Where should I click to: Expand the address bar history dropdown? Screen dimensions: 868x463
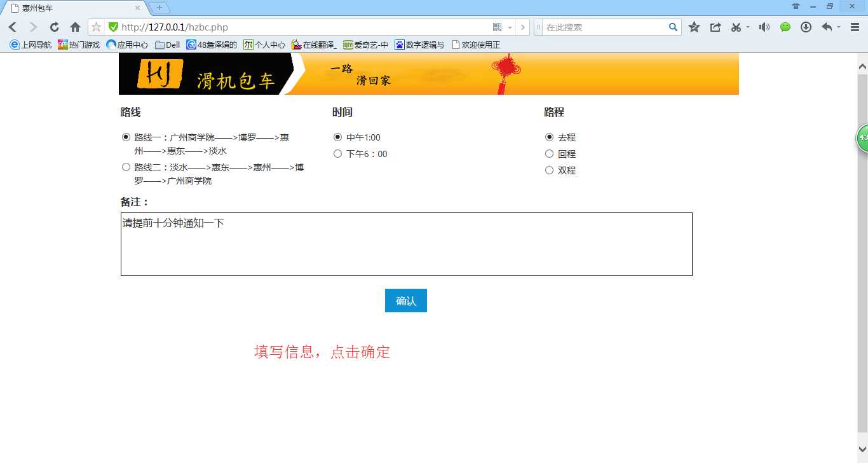tap(510, 27)
